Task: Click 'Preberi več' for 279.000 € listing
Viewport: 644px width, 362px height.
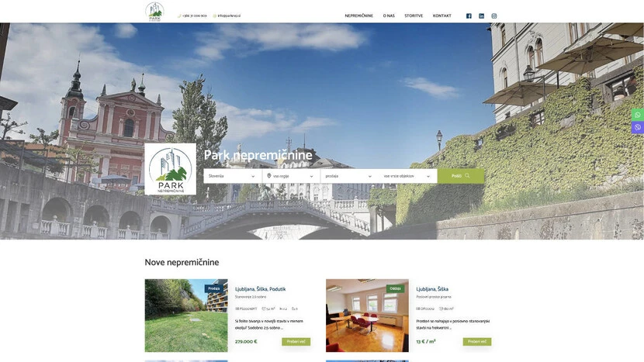Action: pyautogui.click(x=296, y=342)
